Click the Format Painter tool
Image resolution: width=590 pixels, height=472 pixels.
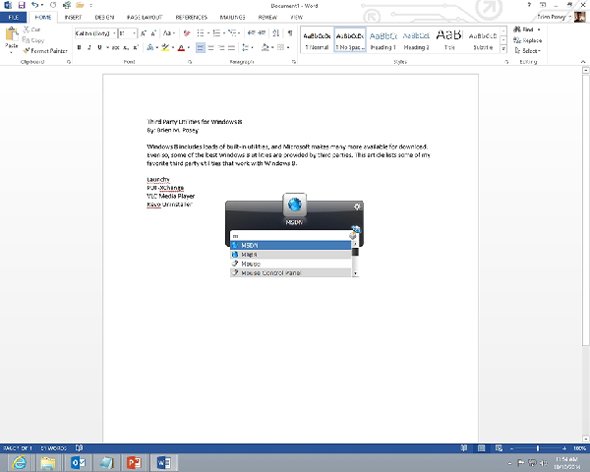45,50
